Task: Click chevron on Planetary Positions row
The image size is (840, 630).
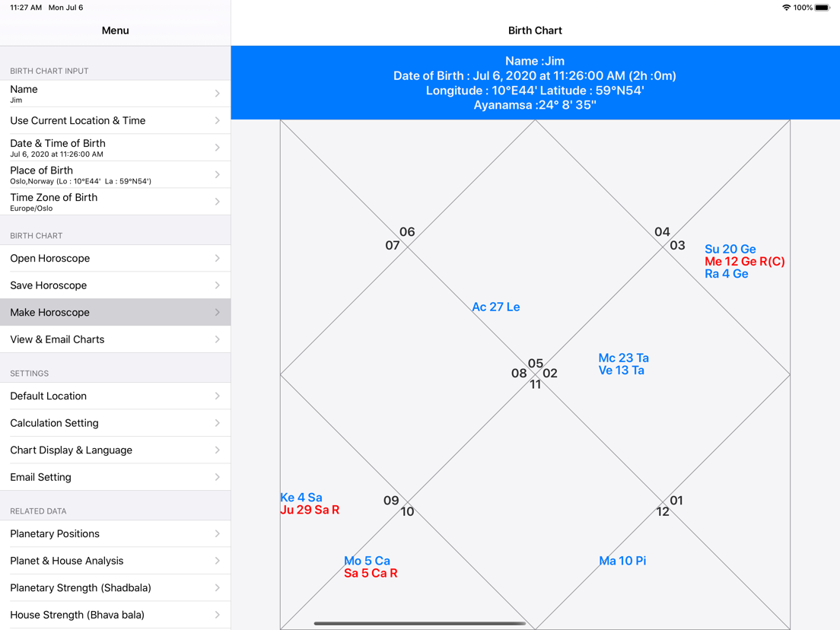Action: tap(218, 533)
